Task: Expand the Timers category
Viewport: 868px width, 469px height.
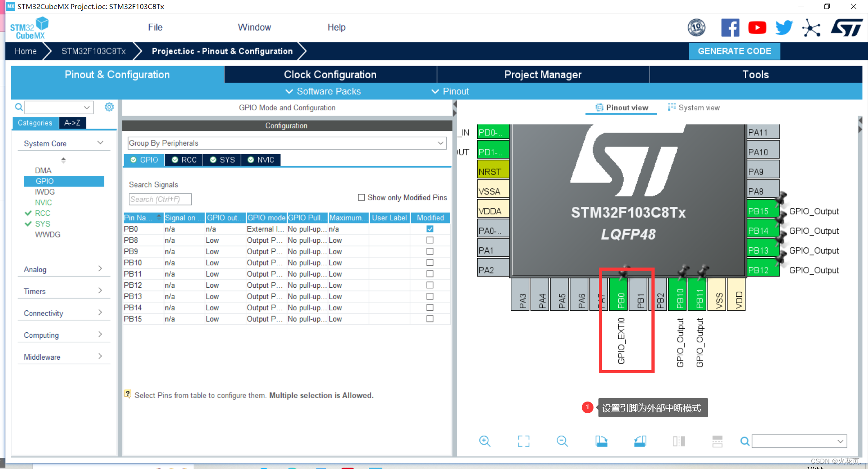Action: [64, 291]
